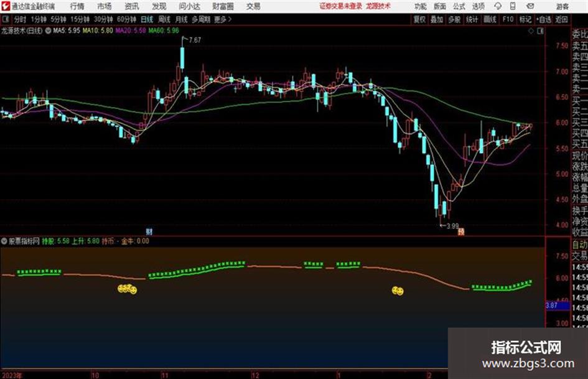Click the 换手 row in quote panel

[579, 210]
